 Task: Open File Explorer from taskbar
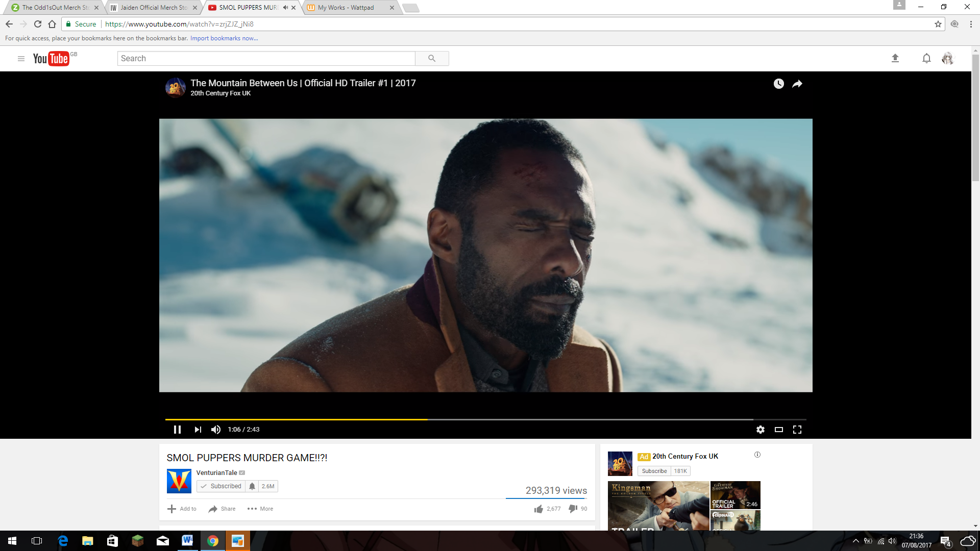tap(88, 541)
